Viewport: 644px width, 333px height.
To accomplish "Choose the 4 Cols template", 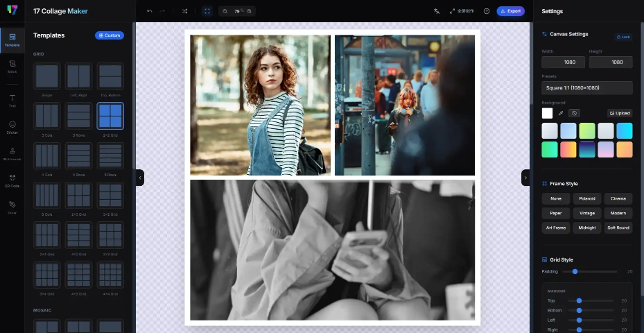I will pyautogui.click(x=47, y=156).
